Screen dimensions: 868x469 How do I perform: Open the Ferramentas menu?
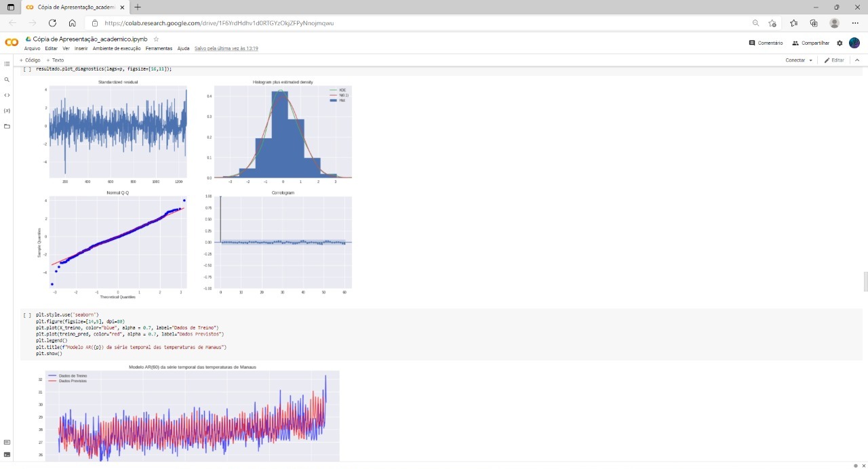(159, 49)
